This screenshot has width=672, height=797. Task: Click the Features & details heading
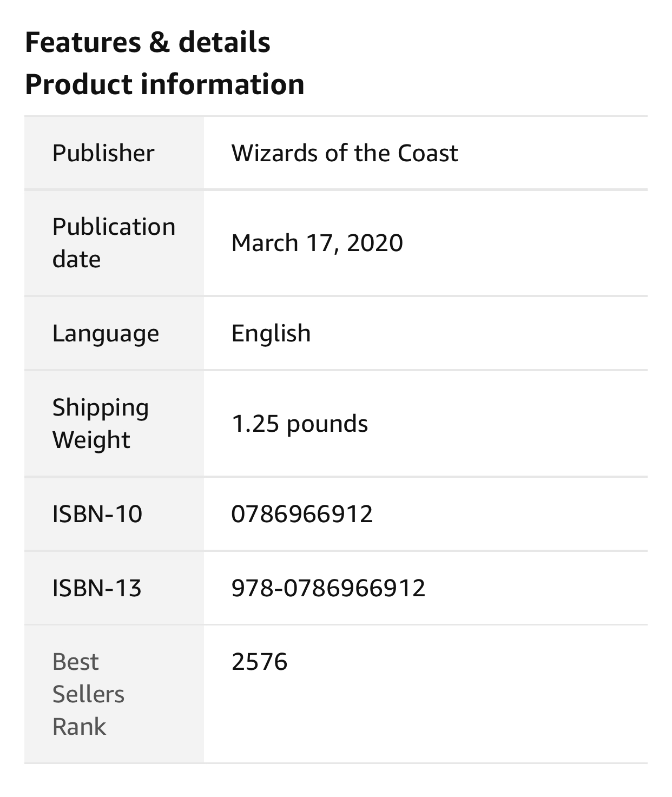(x=147, y=42)
